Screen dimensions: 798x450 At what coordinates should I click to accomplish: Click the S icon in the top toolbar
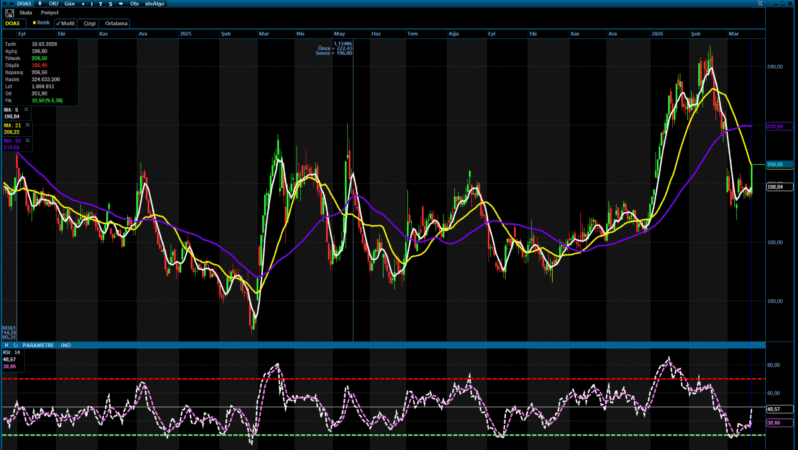coord(109,4)
